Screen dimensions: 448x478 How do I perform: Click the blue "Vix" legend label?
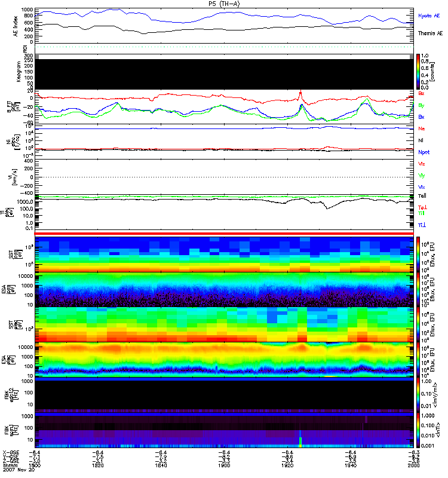click(x=422, y=187)
